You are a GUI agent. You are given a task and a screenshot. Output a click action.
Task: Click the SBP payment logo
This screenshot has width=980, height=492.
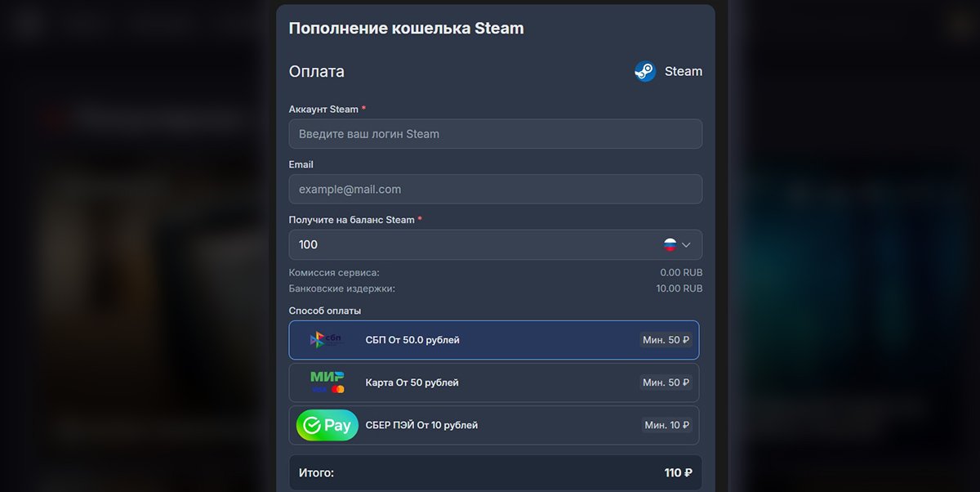[327, 340]
